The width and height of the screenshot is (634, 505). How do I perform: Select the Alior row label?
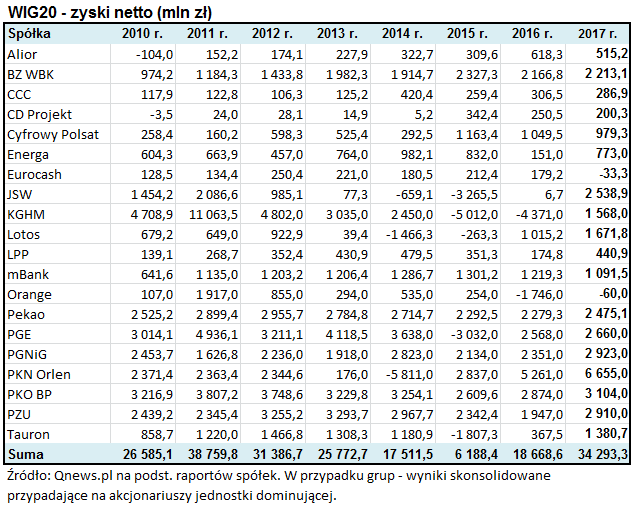click(22, 52)
